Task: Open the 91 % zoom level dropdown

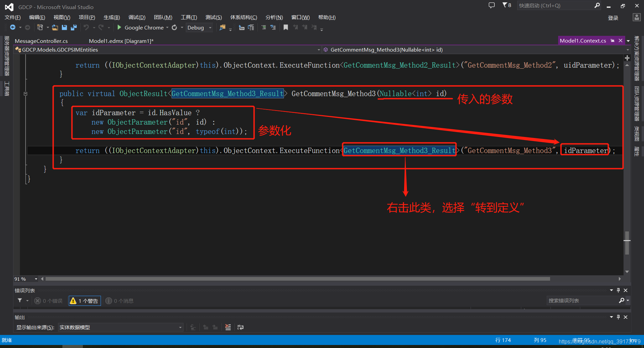Action: pos(36,279)
